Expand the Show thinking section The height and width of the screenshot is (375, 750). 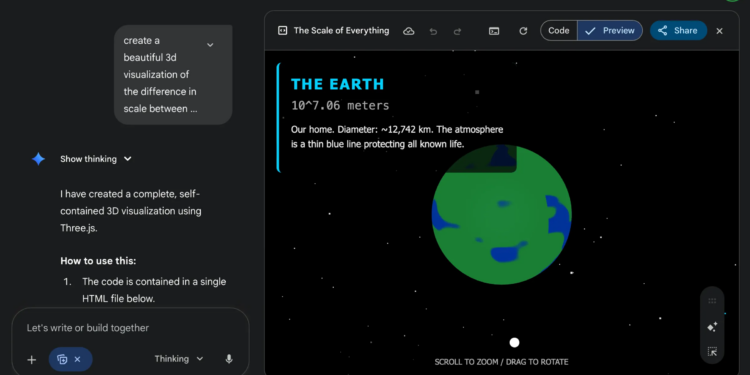click(x=96, y=159)
